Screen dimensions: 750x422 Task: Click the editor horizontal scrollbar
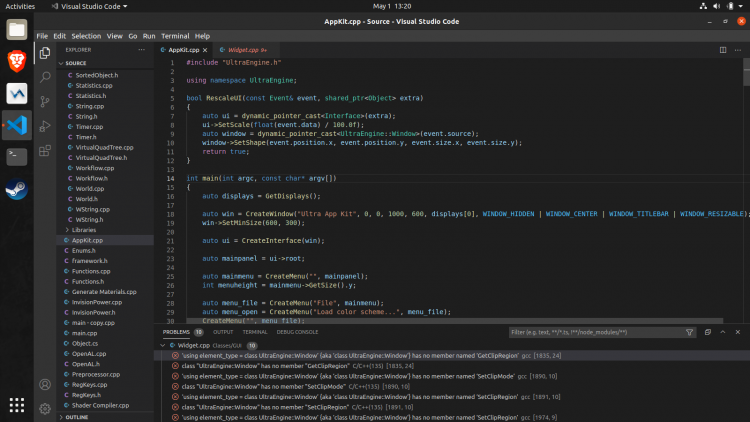[454, 321]
